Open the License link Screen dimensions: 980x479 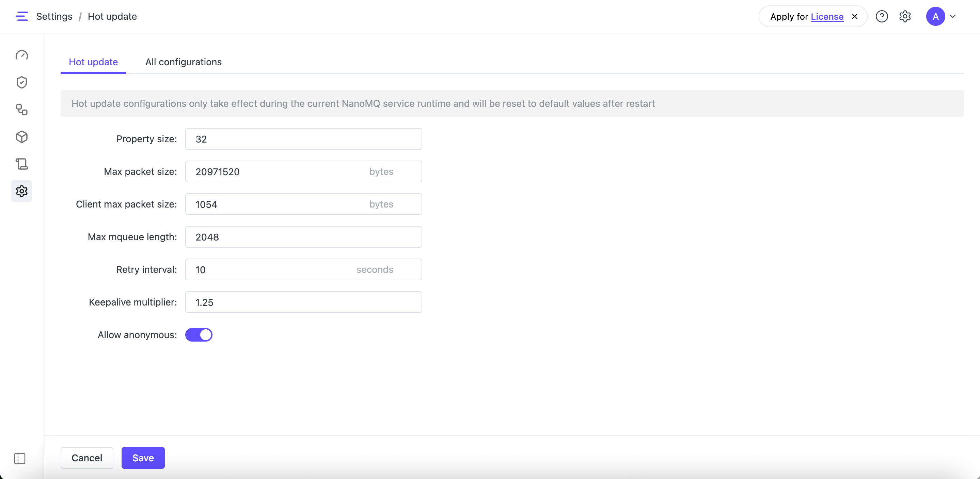tap(827, 17)
